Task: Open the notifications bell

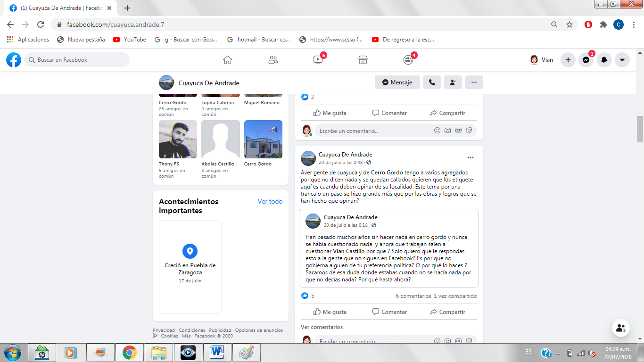Action: coord(604,60)
